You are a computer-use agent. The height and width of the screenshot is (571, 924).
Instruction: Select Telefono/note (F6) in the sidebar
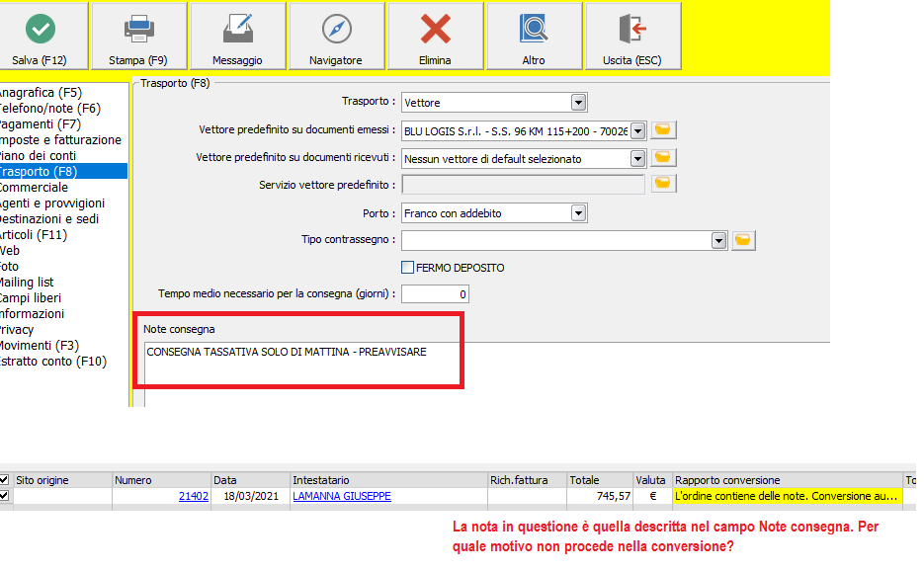point(49,109)
